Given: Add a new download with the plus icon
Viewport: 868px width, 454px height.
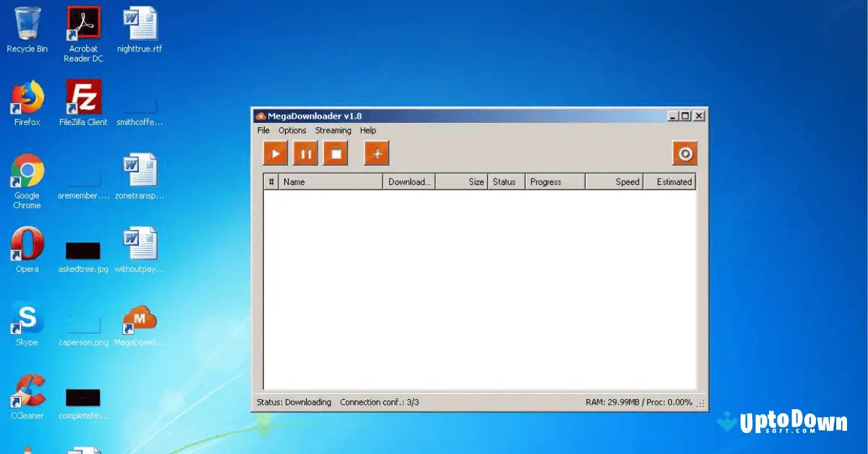Looking at the screenshot, I should (x=376, y=153).
